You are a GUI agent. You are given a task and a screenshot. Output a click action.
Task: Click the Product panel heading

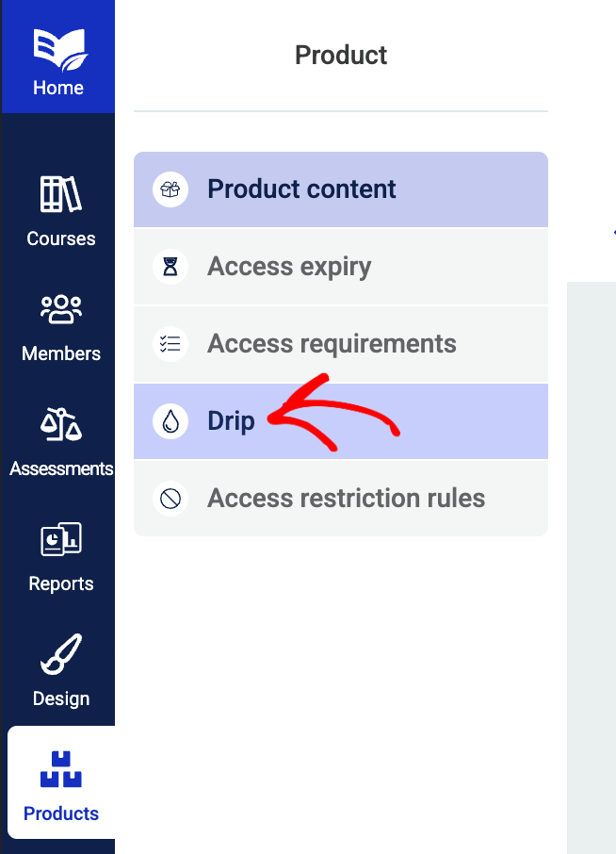tap(341, 55)
